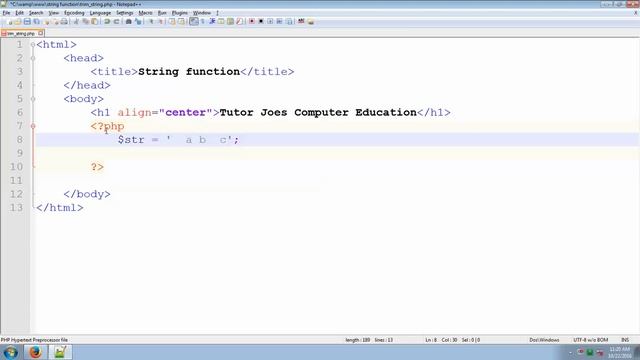
Task: Open the Edit menu
Action: click(x=19, y=13)
